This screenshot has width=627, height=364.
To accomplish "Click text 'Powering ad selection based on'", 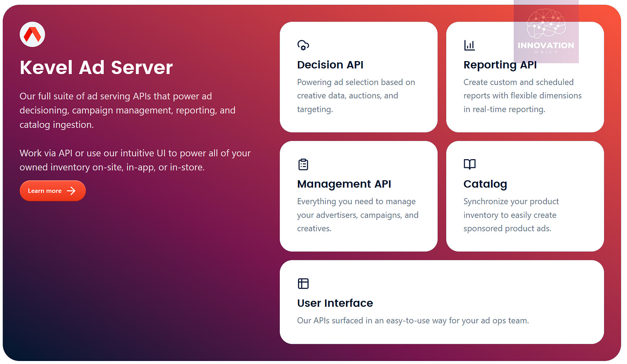I will pos(356,82).
